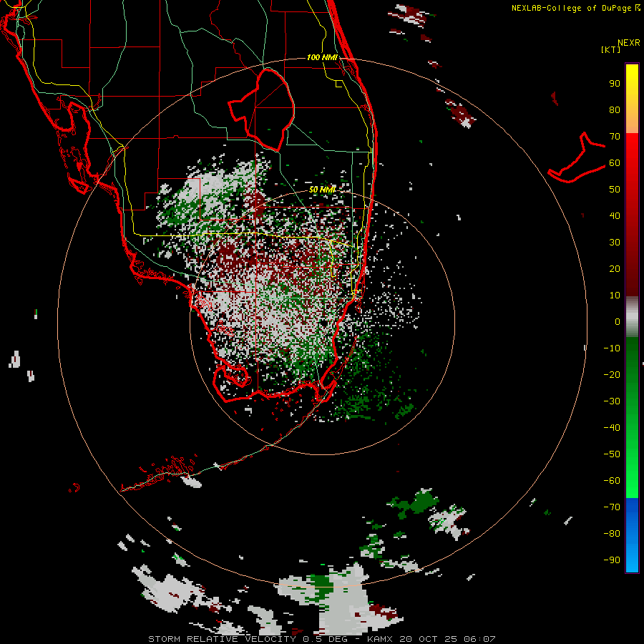Select the 50 value on the velocity scale
The height and width of the screenshot is (644, 644).
(615, 190)
